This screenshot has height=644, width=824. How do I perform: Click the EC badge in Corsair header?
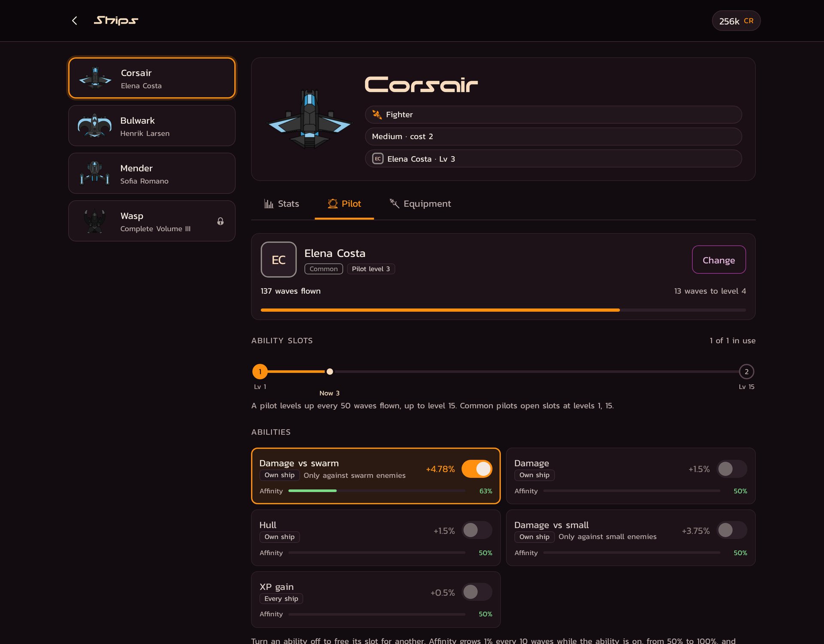378,159
